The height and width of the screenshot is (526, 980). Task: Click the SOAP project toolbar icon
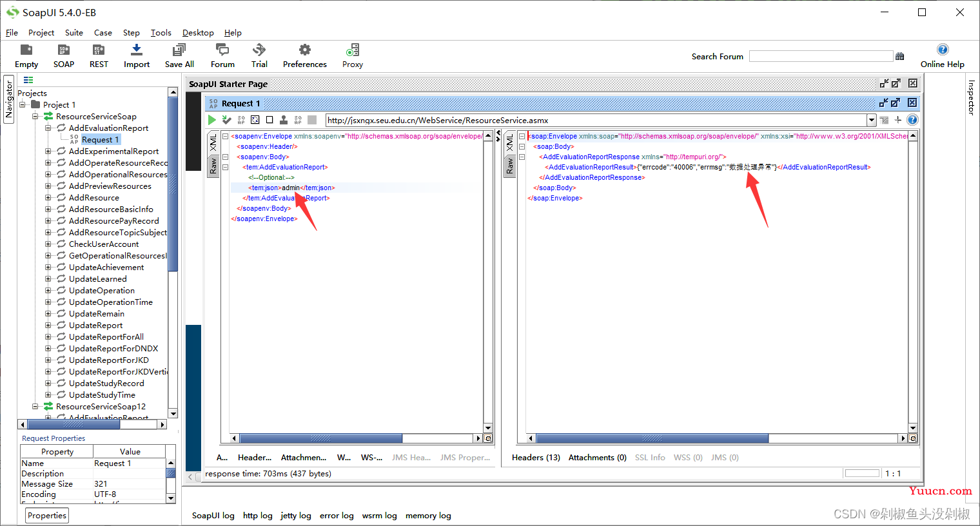click(x=64, y=56)
